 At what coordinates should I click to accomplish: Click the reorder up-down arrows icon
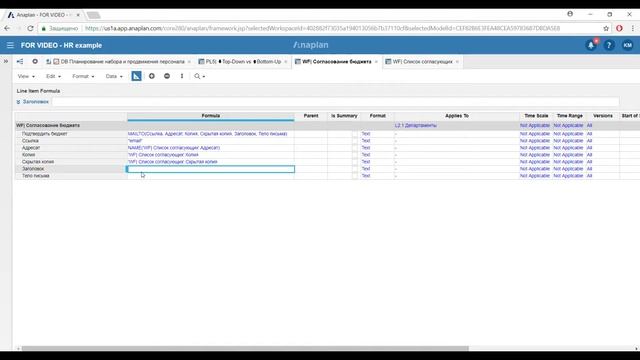pyautogui.click(x=182, y=76)
